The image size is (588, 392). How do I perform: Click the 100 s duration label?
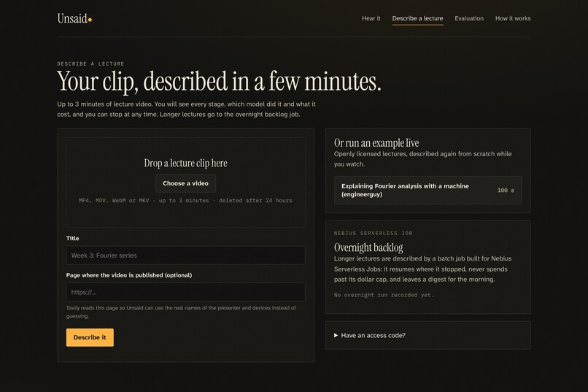click(x=506, y=191)
